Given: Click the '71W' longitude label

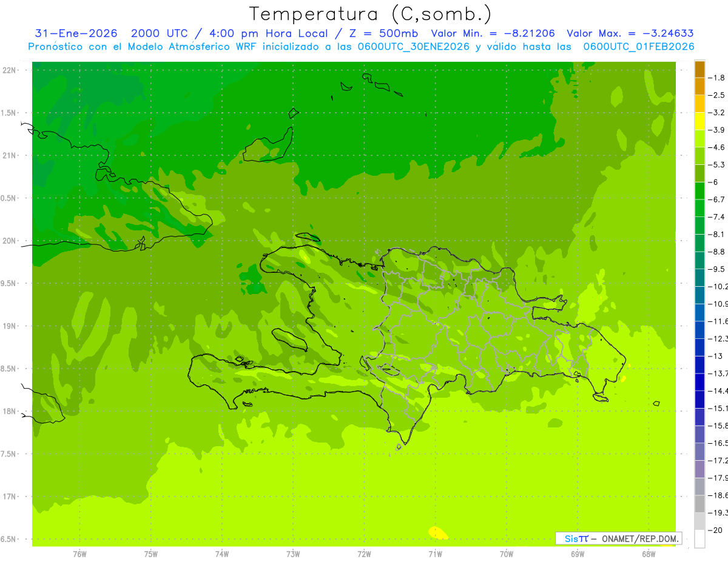Looking at the screenshot, I should [x=435, y=554].
